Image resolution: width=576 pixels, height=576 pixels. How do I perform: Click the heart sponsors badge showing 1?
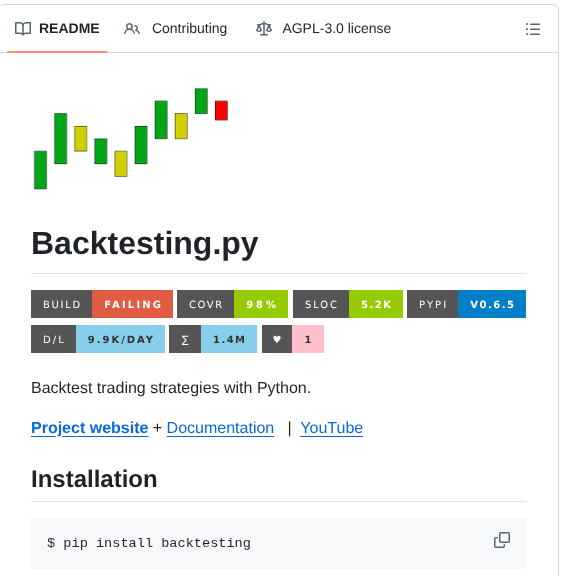293,339
